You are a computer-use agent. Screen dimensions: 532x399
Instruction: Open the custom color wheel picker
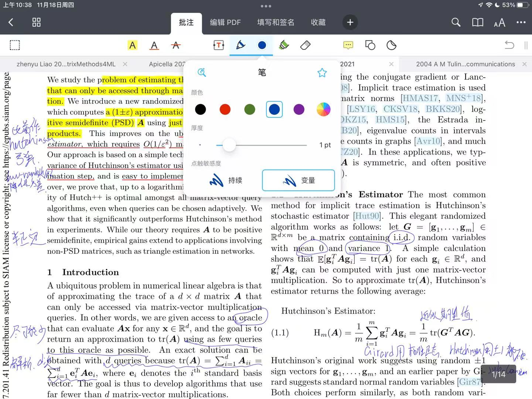tap(324, 109)
